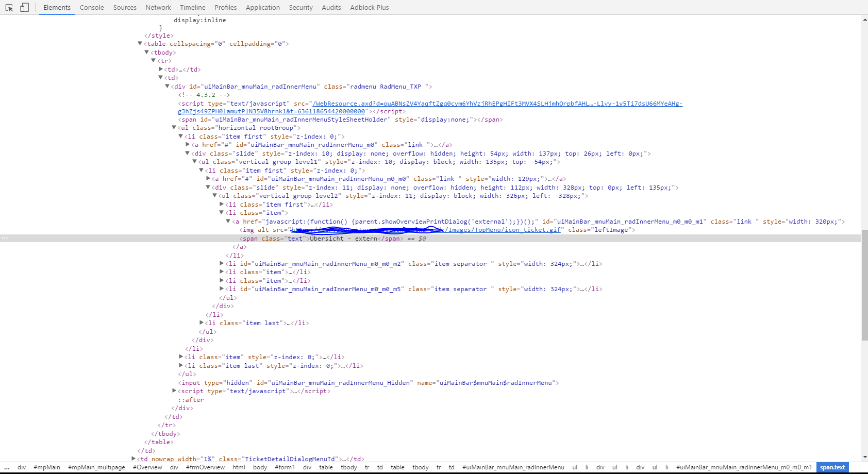Open the icon_ticket.gif image source link

(503, 230)
